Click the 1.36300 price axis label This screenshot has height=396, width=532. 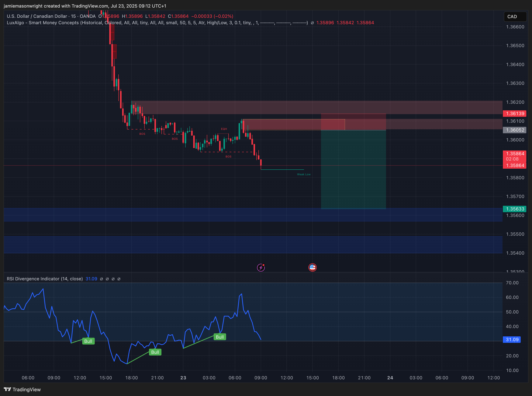(515, 83)
